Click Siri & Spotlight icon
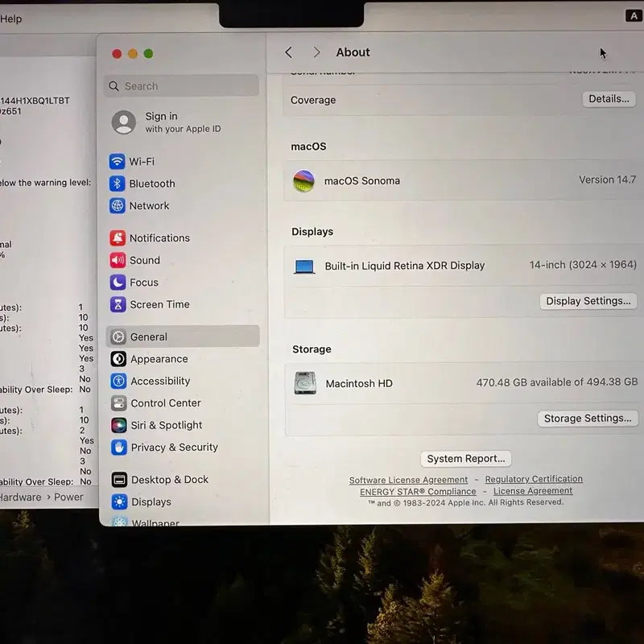This screenshot has height=644, width=644. [x=119, y=425]
